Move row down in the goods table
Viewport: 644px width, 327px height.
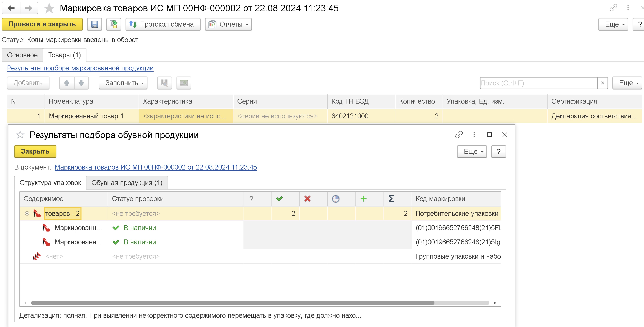81,83
